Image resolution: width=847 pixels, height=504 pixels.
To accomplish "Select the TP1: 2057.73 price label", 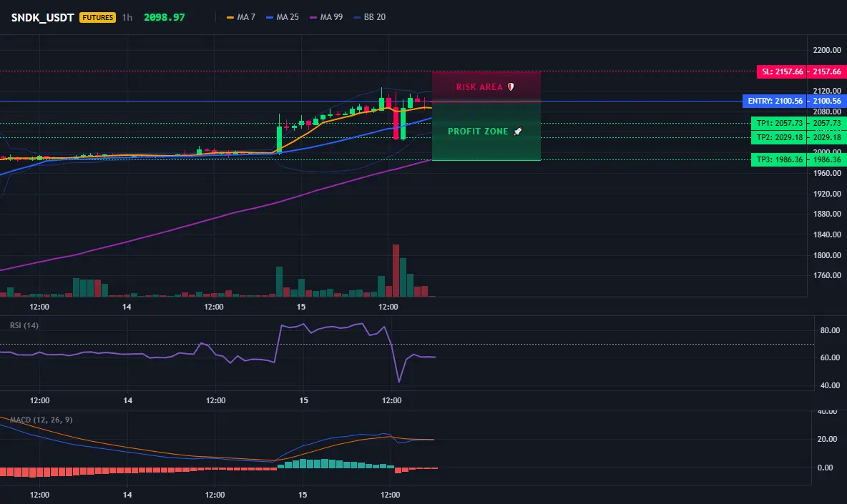I will click(779, 123).
